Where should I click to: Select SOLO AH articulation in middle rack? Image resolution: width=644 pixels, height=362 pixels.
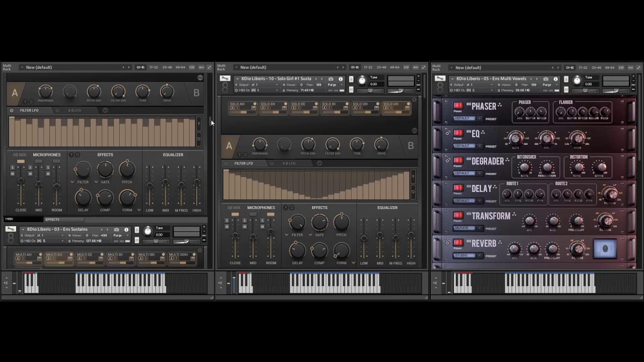coord(243,108)
